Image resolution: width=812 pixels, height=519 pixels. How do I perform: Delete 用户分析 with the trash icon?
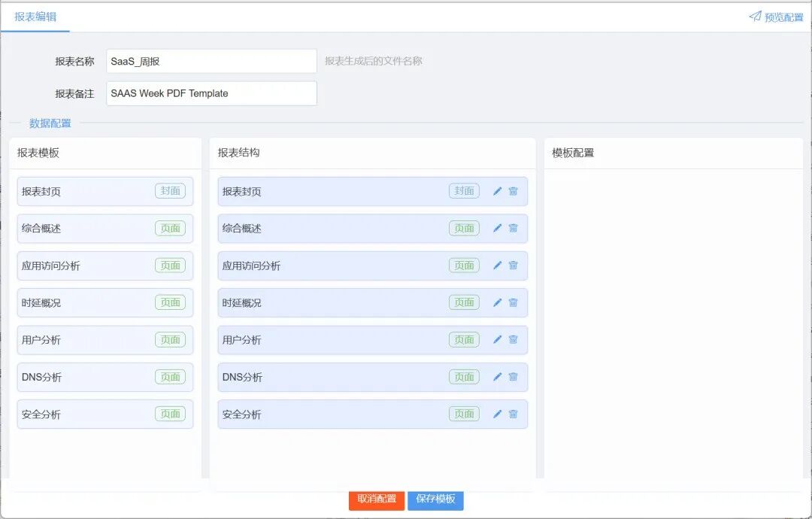[513, 339]
